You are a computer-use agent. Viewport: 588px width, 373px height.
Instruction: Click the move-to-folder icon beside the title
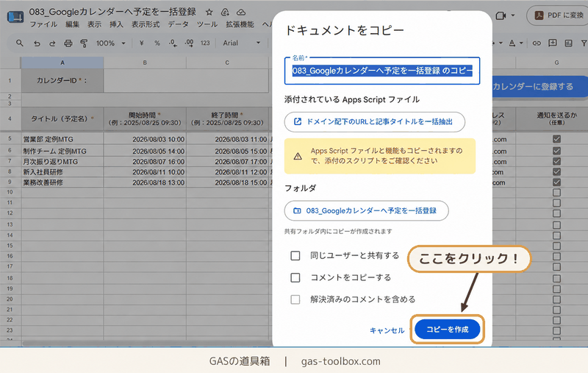tap(225, 13)
